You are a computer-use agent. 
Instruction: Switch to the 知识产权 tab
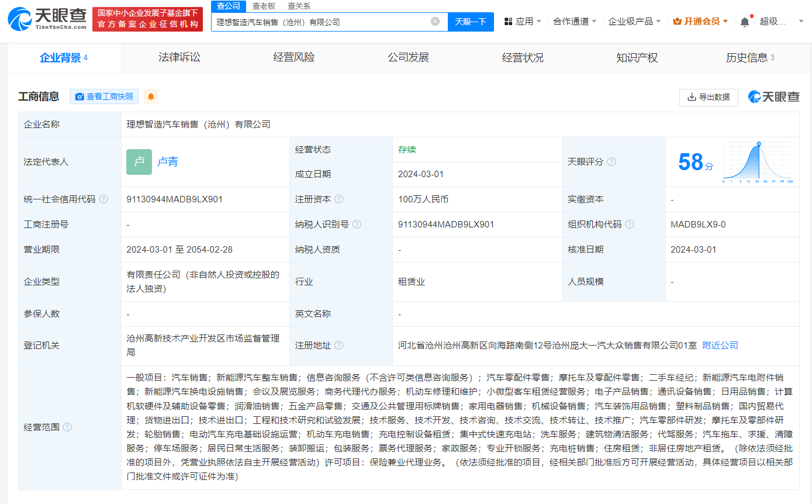637,57
